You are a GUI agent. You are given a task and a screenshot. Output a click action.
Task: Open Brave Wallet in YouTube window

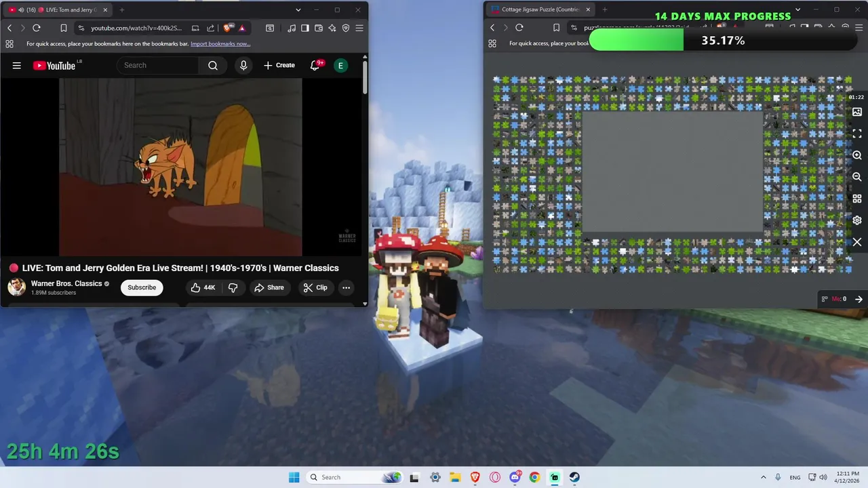click(318, 28)
